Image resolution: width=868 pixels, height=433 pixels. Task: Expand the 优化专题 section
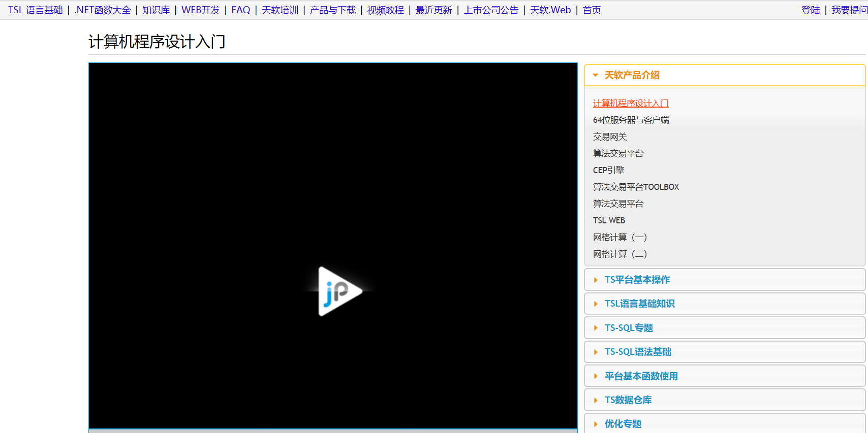[725, 424]
